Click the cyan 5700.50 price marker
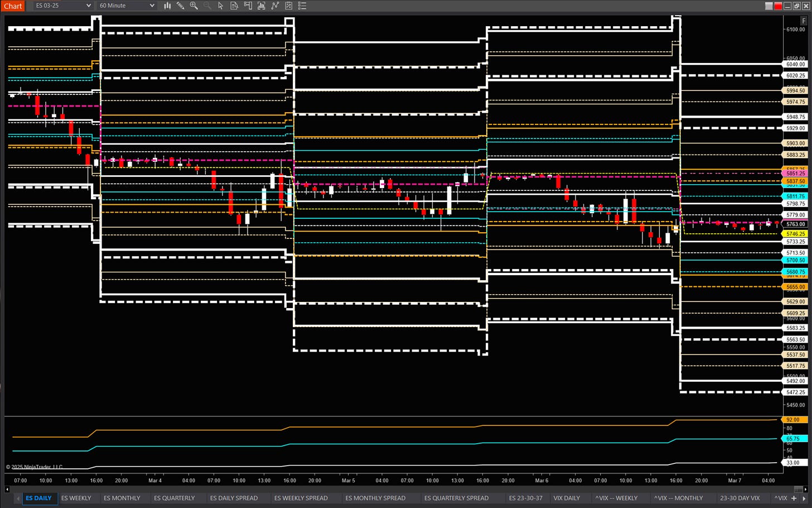Image resolution: width=812 pixels, height=508 pixels. click(x=795, y=260)
